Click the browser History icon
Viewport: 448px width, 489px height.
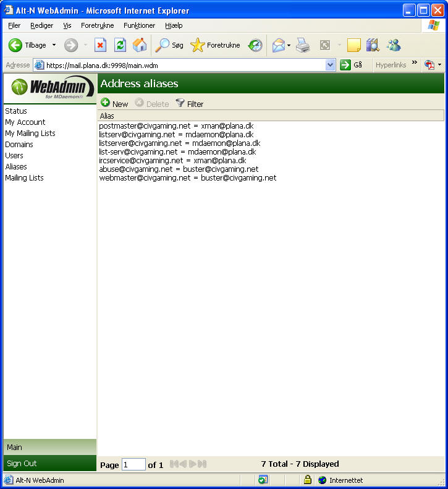[x=255, y=45]
